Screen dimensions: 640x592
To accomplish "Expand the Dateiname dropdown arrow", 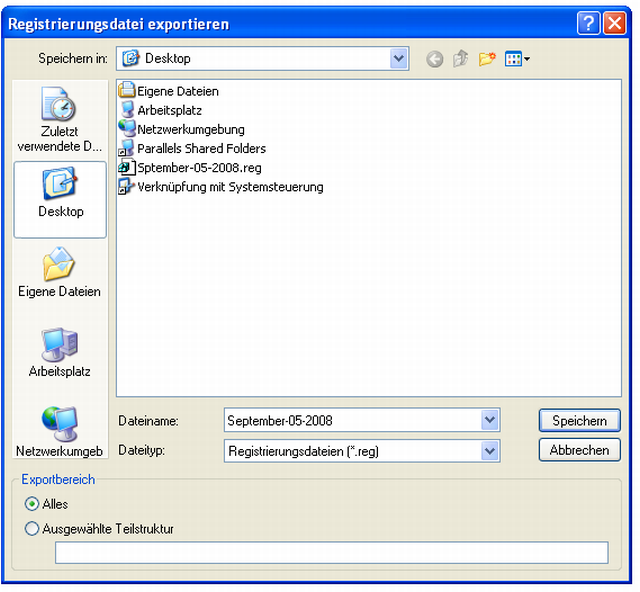I will 490,420.
